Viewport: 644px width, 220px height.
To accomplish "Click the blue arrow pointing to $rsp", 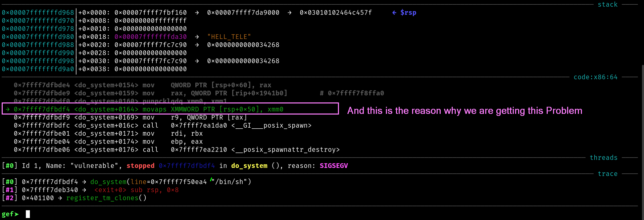I will click(x=394, y=13).
